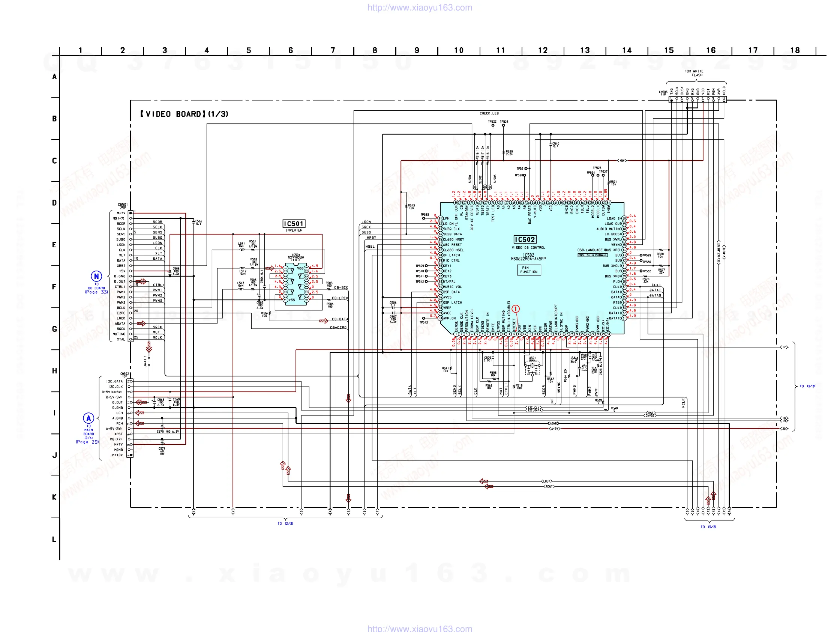The width and height of the screenshot is (840, 632).
Task: Click the CN501 25P connector strip
Action: click(x=130, y=276)
